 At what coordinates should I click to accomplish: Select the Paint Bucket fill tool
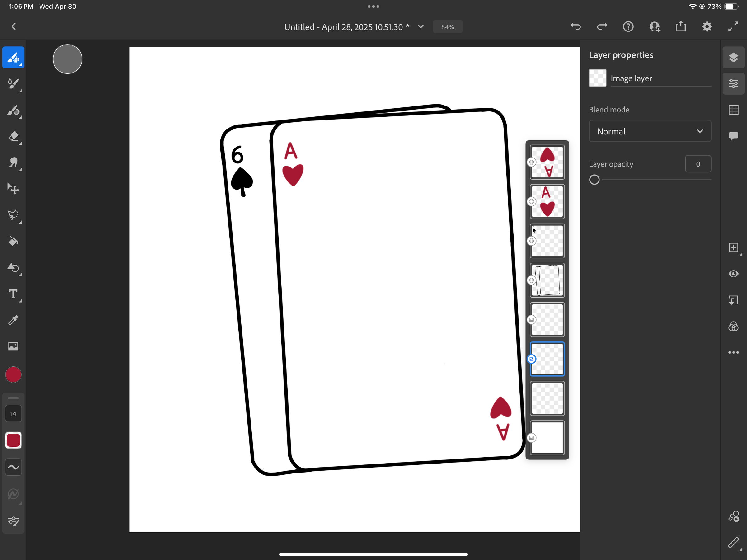pyautogui.click(x=13, y=242)
